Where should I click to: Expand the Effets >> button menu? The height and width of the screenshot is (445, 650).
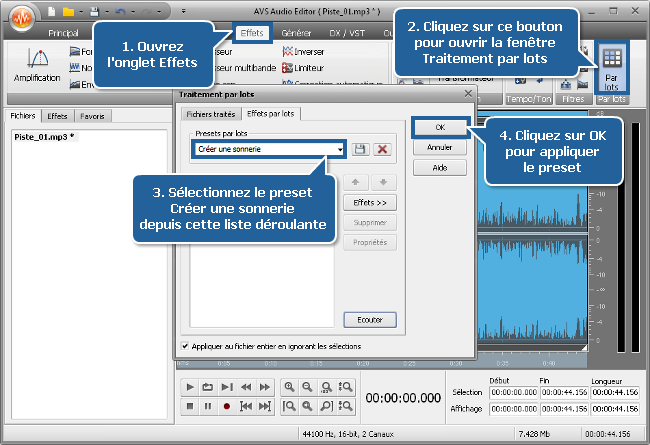pos(370,202)
